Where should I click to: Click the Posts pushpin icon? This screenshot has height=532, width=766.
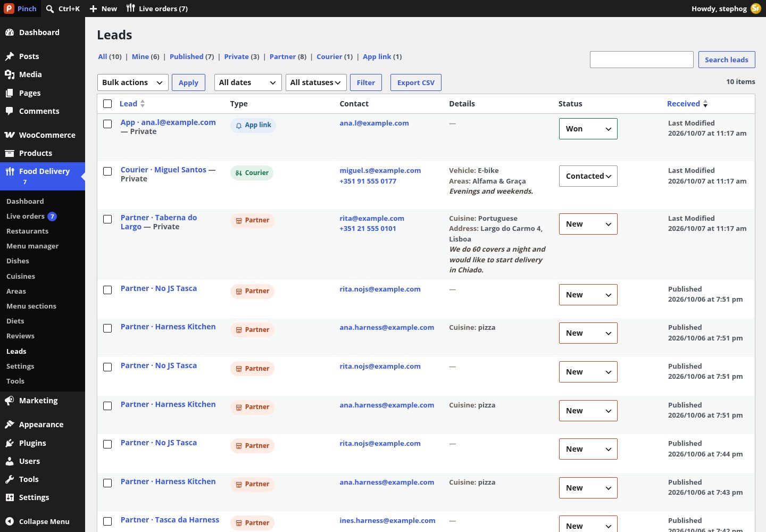coord(10,56)
